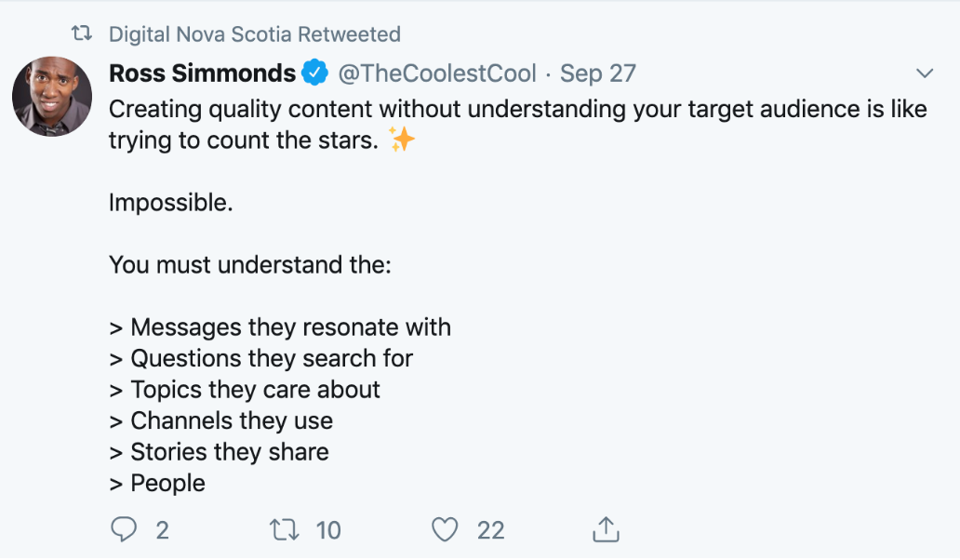Click the reply count of 2
Screen dimensions: 960x560
163,530
